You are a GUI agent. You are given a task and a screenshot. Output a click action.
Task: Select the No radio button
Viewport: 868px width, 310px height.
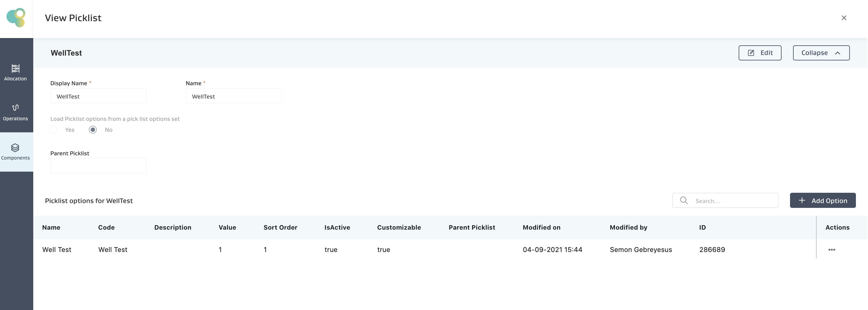click(x=93, y=130)
